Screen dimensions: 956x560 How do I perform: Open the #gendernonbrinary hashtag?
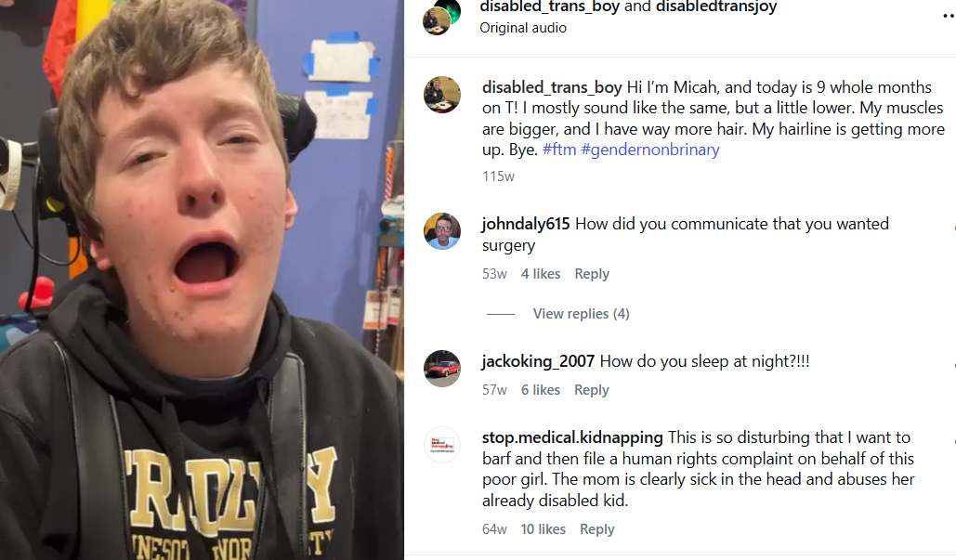650,150
